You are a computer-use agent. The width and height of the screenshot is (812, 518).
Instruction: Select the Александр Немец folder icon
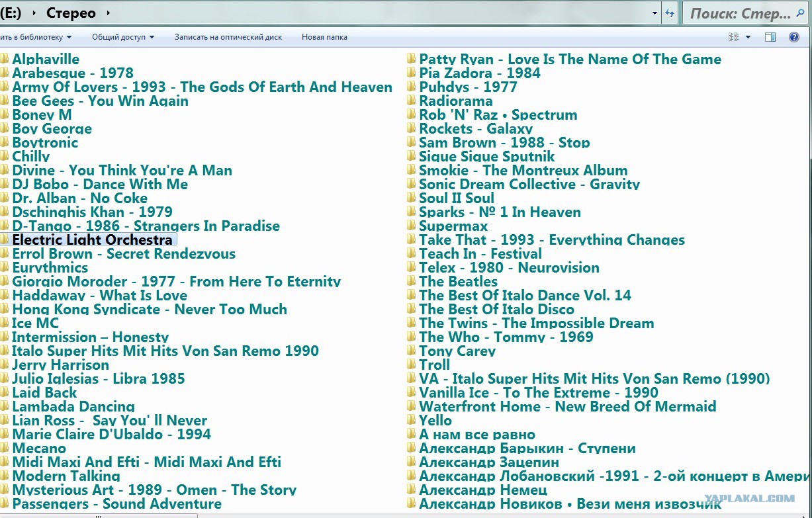411,489
